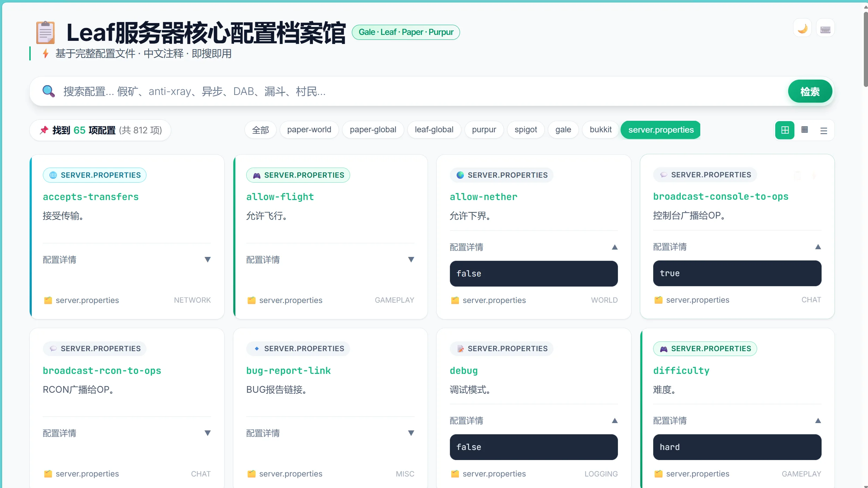Filter by the leaf-global tab
This screenshot has width=868, height=488.
[434, 130]
